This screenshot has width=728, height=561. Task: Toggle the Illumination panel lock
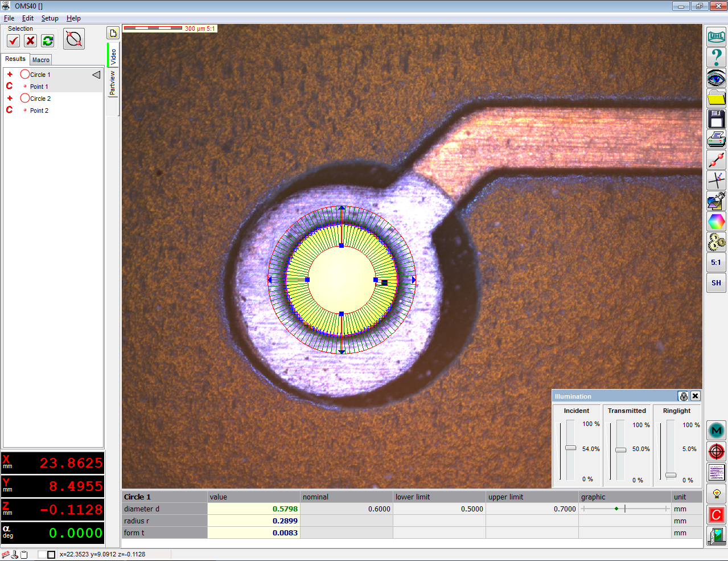(x=684, y=396)
